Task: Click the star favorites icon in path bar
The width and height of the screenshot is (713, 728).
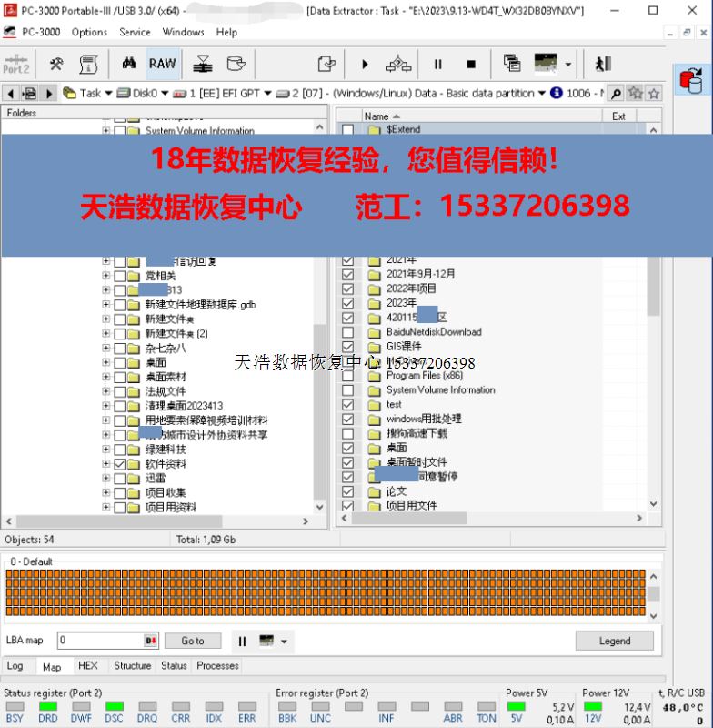Action: tap(653, 93)
